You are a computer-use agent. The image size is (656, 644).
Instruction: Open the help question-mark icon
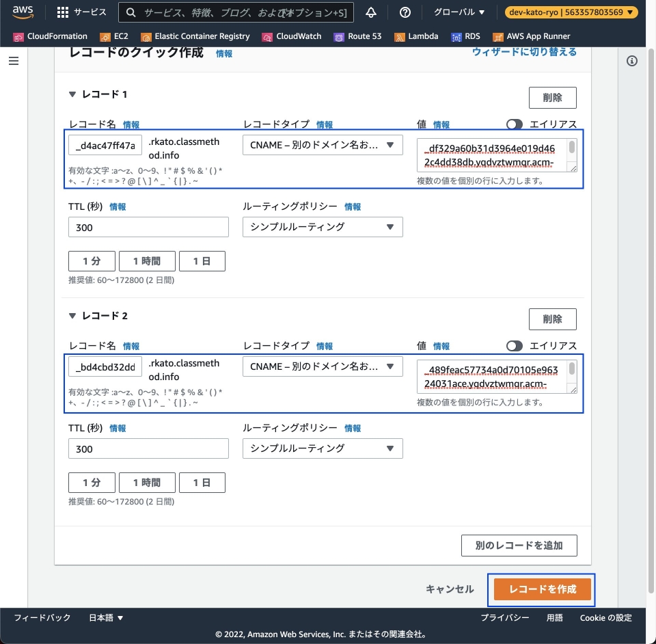pos(405,12)
